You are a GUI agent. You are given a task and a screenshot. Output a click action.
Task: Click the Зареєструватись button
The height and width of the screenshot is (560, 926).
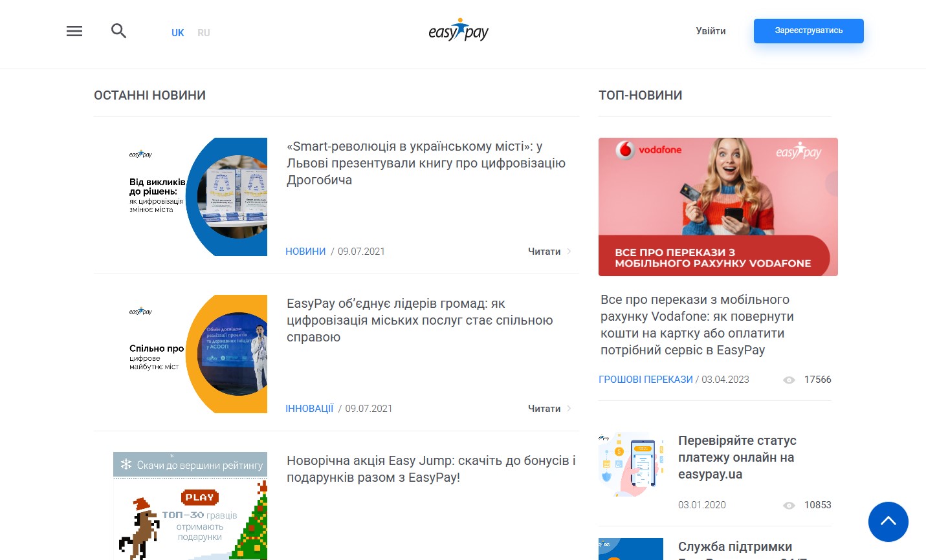809,31
